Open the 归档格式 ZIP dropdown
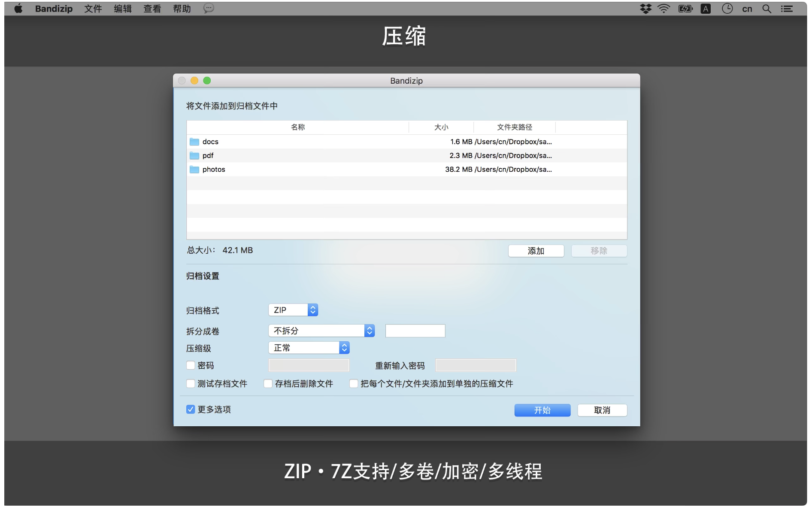Image resolution: width=812 pixels, height=510 pixels. pos(294,310)
